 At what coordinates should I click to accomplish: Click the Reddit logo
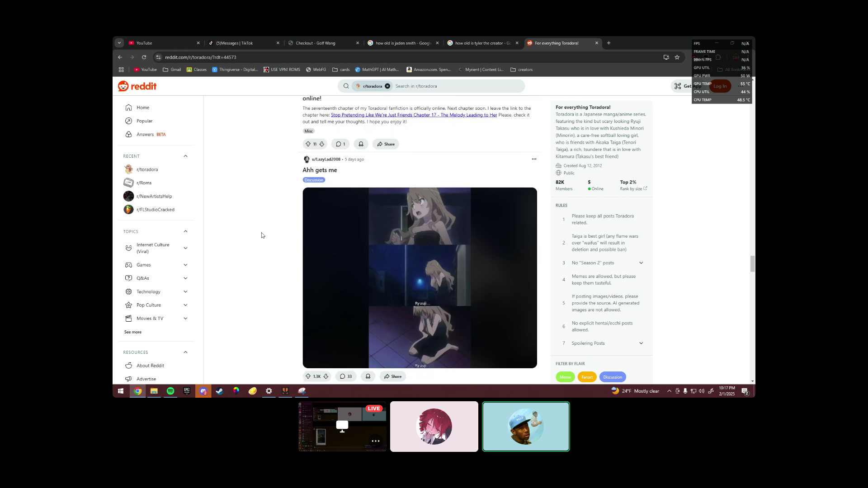(x=137, y=86)
